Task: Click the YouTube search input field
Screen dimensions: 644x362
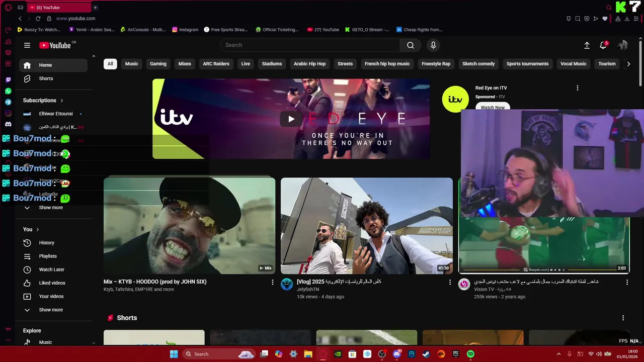Action: 310,45
